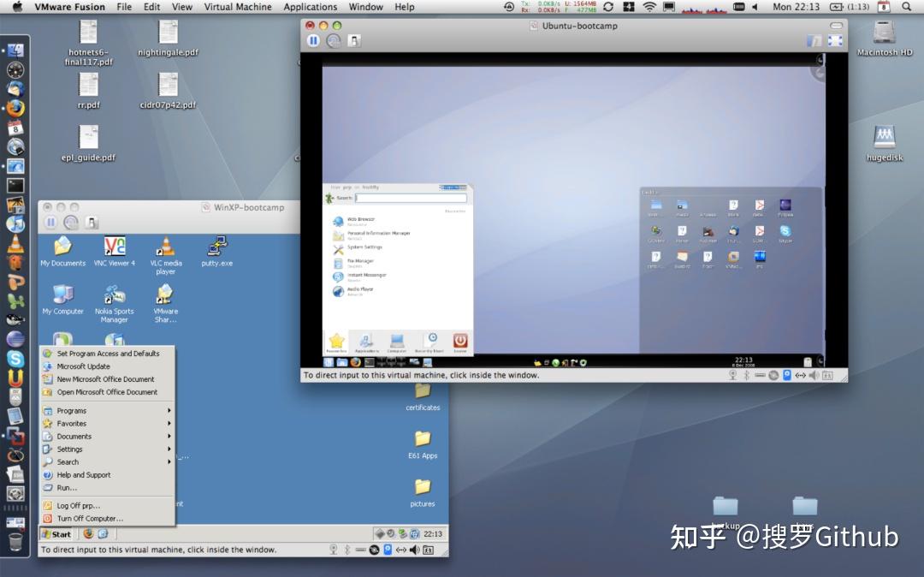Open the File menu in menu bar
The image size is (924, 577).
[x=124, y=7]
